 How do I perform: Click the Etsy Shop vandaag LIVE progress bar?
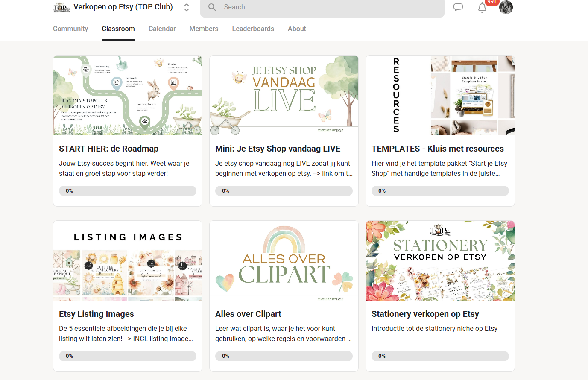pyautogui.click(x=284, y=191)
